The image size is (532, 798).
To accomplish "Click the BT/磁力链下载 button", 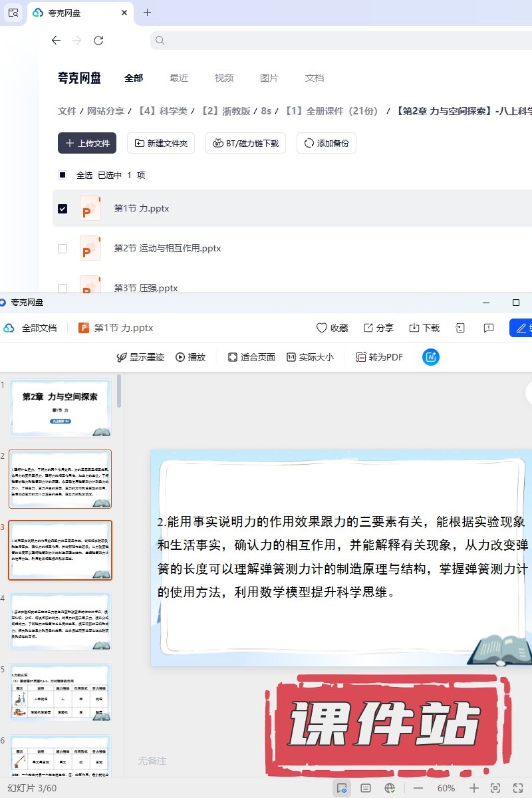I will [245, 143].
